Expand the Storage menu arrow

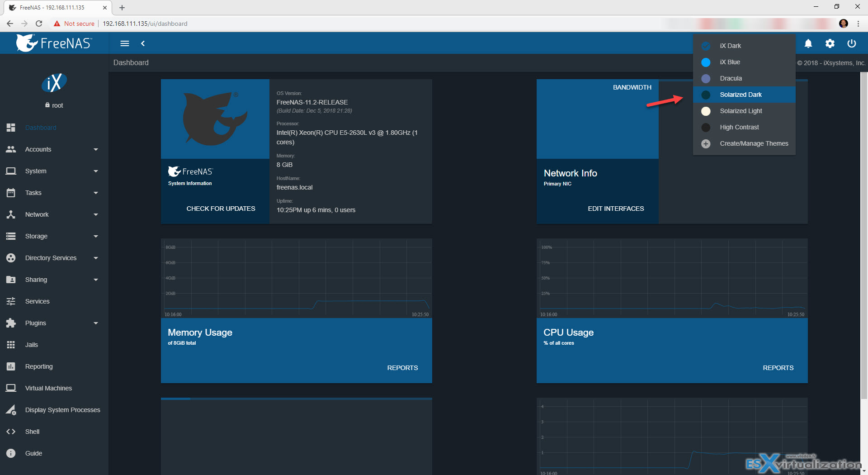(x=96, y=236)
